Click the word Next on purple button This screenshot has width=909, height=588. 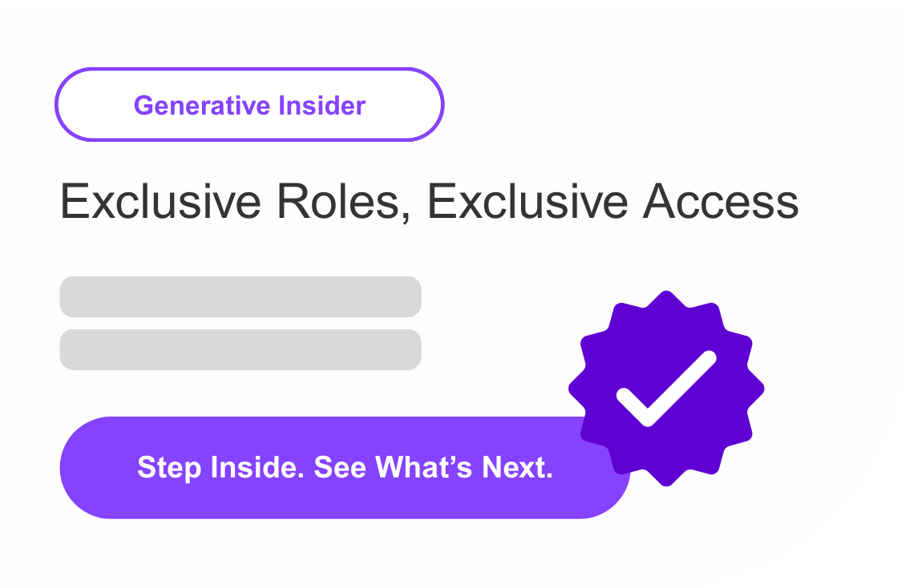click(x=517, y=467)
